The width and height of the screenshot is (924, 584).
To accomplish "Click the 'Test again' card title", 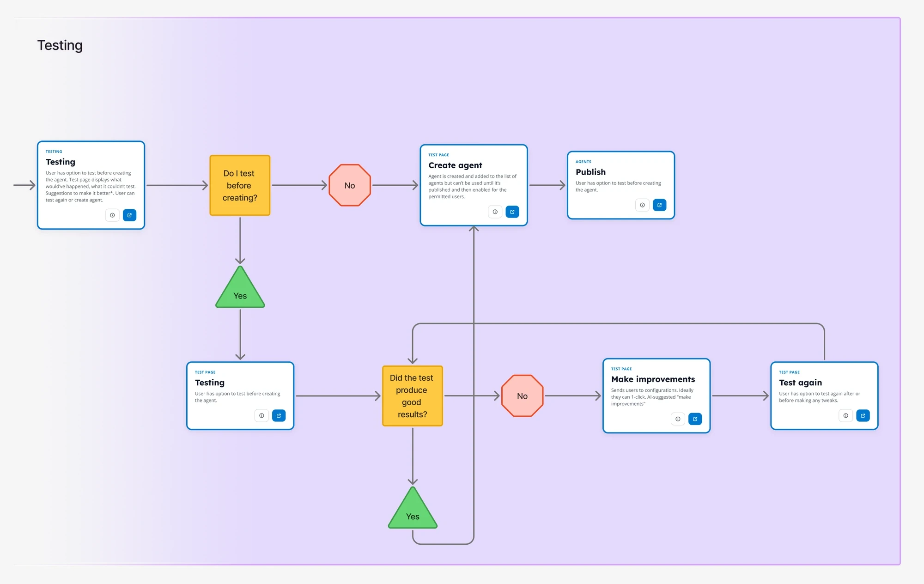I will (800, 383).
